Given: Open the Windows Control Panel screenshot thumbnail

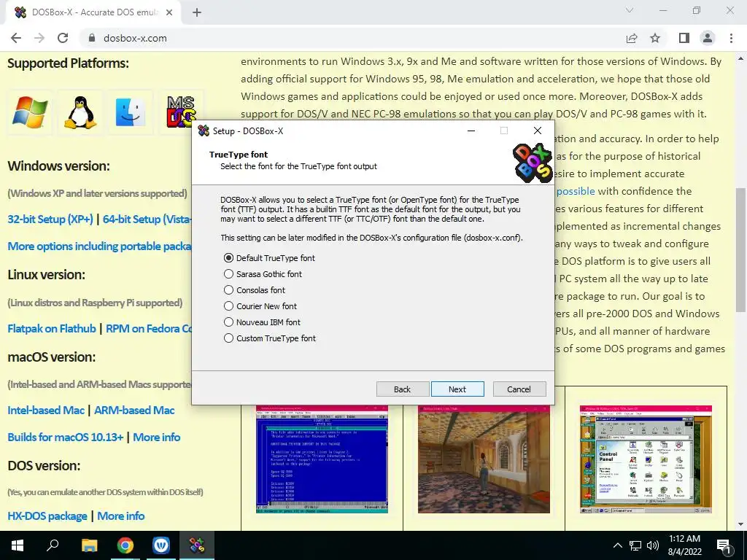Looking at the screenshot, I should coord(646,459).
